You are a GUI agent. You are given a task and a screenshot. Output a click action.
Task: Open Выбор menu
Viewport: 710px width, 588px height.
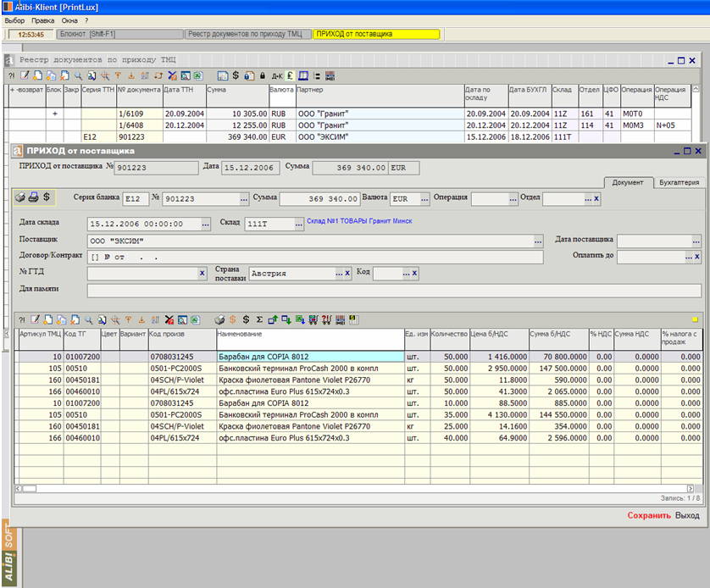tap(14, 20)
